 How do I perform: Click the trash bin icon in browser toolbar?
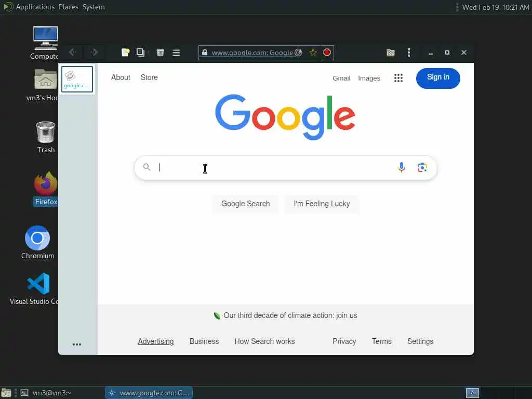tap(160, 52)
